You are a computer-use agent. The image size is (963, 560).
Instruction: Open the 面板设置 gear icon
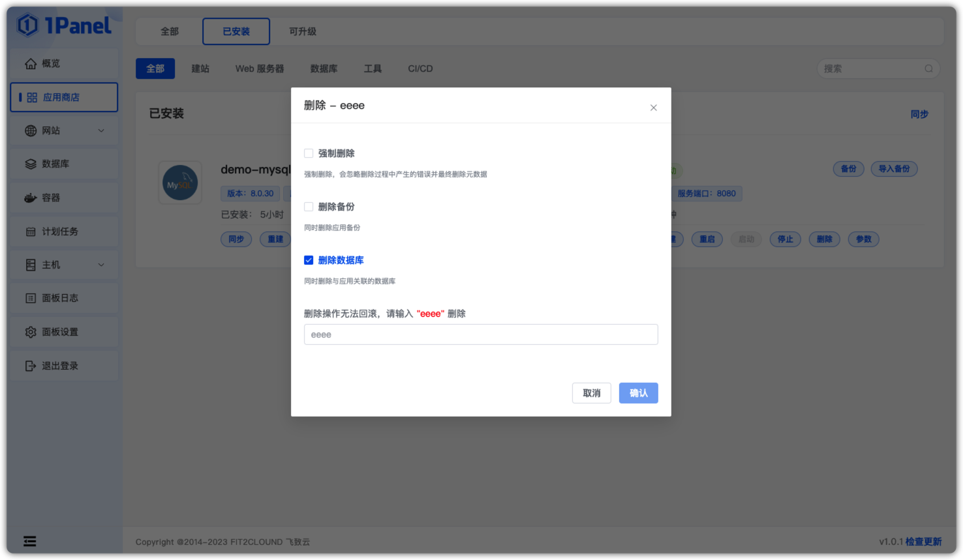(x=31, y=332)
